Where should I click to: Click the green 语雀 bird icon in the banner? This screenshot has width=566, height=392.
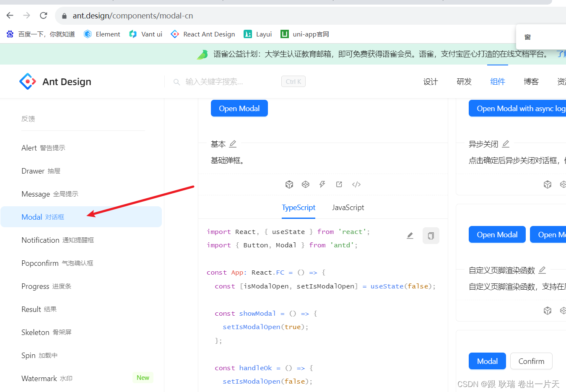(203, 55)
